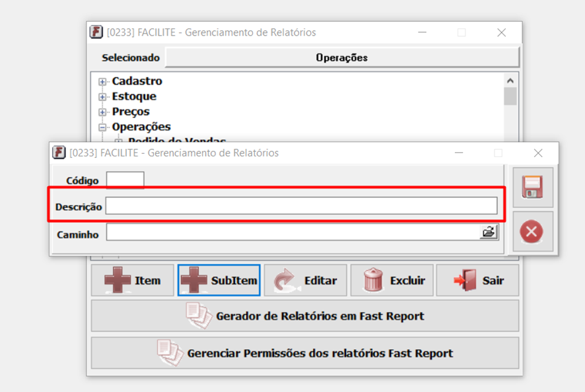The width and height of the screenshot is (585, 392).
Task: Click the tree vertical scrollbar thumb
Action: click(510, 96)
